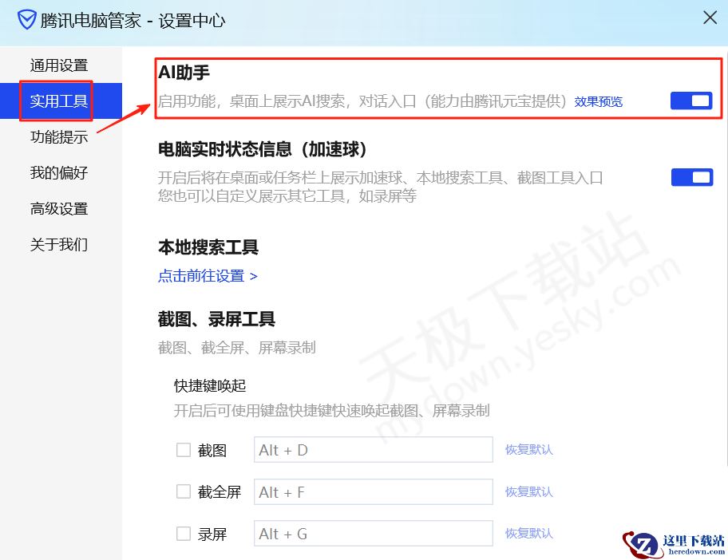Turn off the 加速球 status toggle
The width and height of the screenshot is (728, 560).
click(x=691, y=177)
